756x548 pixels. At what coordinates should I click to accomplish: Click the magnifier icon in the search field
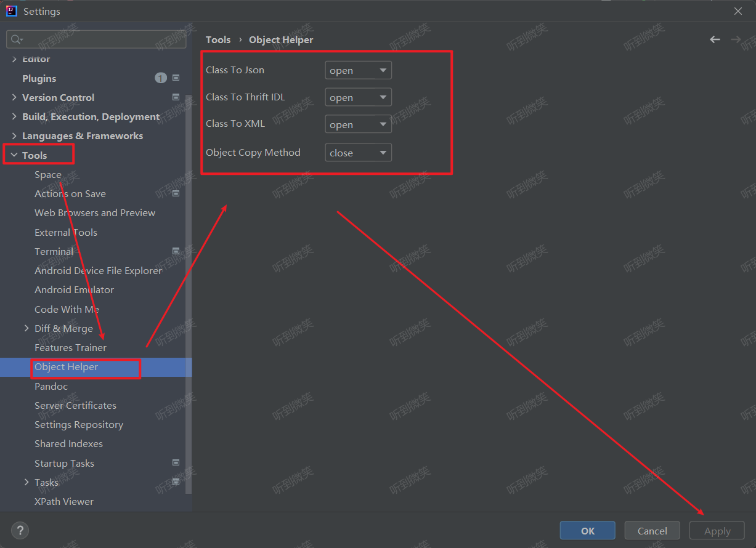point(15,39)
